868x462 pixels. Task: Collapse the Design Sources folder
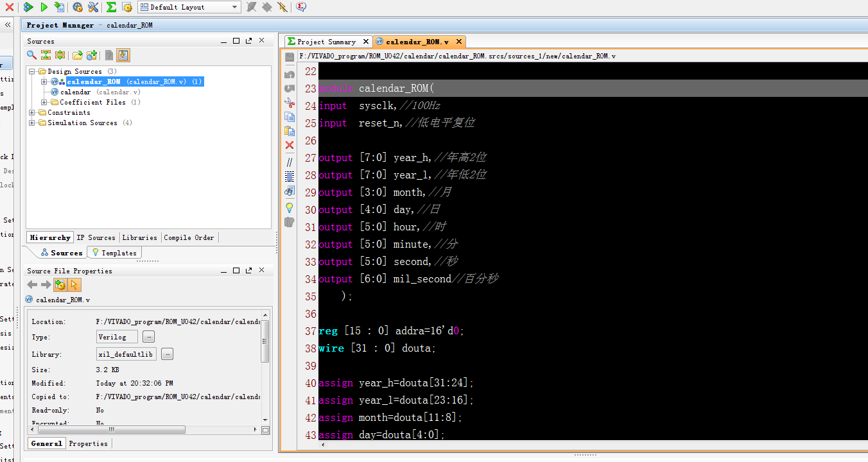[x=32, y=72]
